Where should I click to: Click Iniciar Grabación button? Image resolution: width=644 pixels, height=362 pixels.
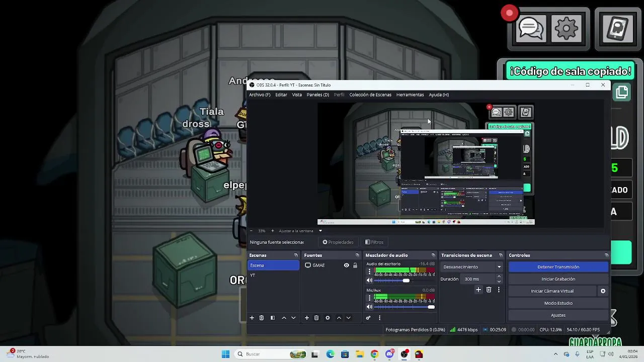(x=558, y=279)
